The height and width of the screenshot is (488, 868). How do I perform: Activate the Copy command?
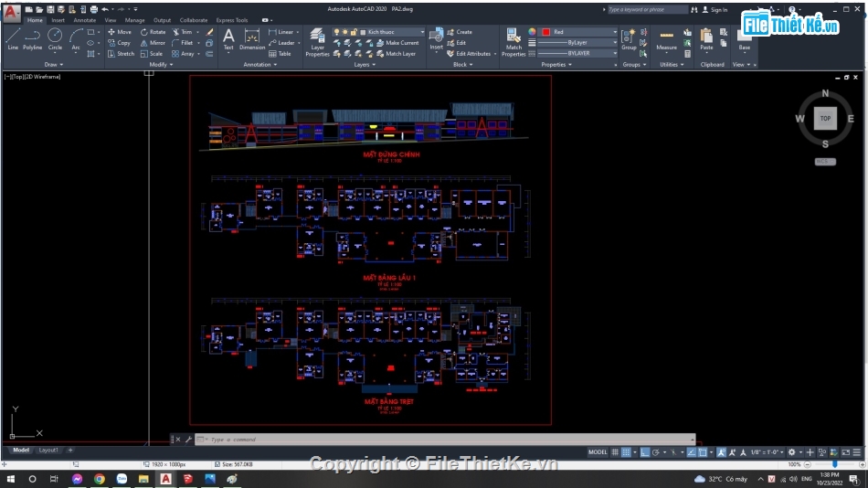coord(120,43)
